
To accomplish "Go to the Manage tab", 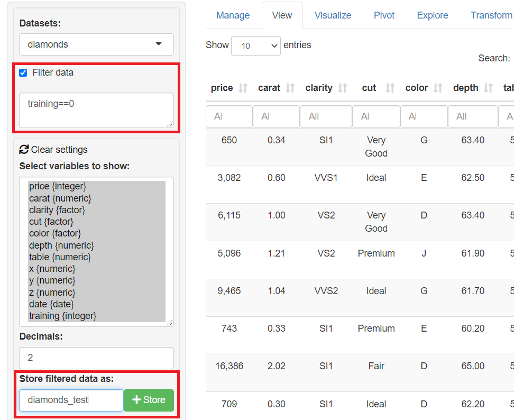I will (x=233, y=15).
